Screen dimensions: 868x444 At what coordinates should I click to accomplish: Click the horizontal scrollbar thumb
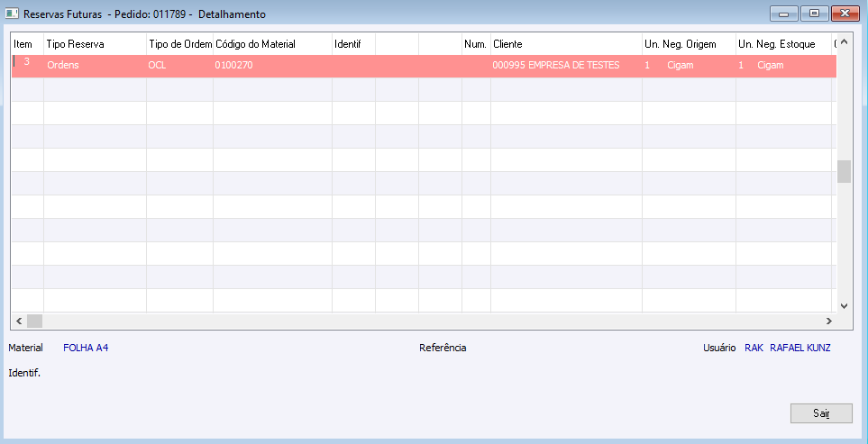tap(34, 321)
